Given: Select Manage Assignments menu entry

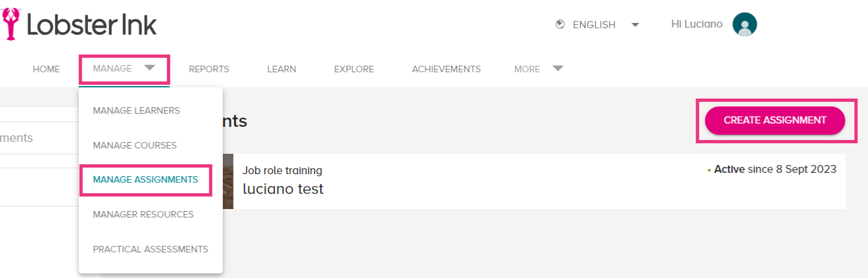Looking at the screenshot, I should [x=145, y=179].
